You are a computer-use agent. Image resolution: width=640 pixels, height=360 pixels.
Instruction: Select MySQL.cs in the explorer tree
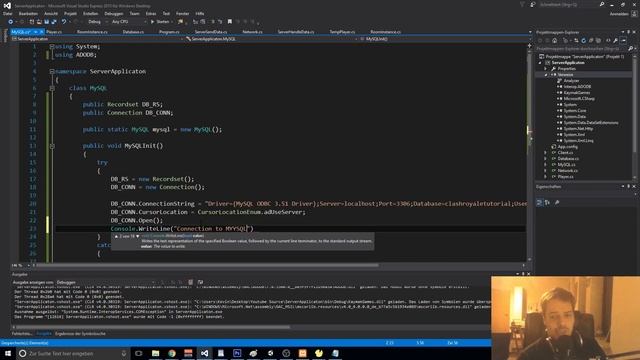click(566, 164)
